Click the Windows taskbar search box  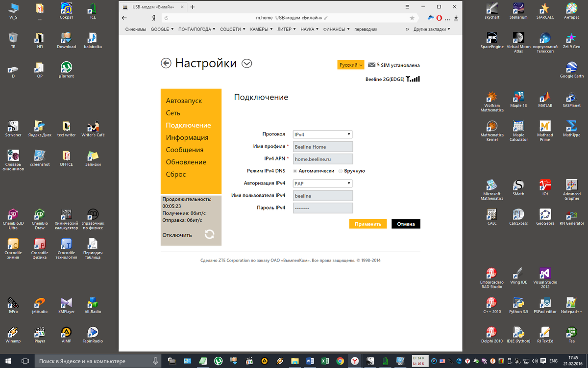[x=98, y=361]
